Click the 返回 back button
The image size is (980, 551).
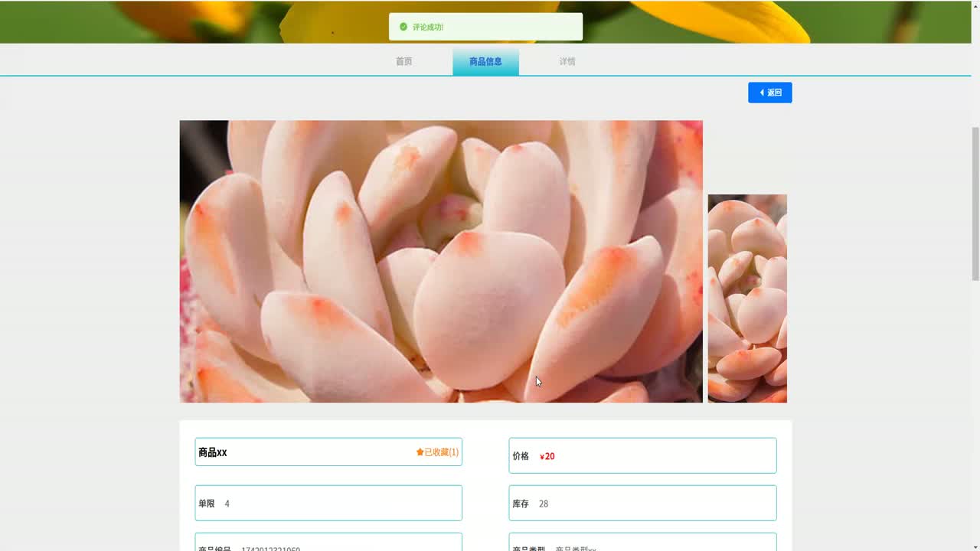pos(769,93)
